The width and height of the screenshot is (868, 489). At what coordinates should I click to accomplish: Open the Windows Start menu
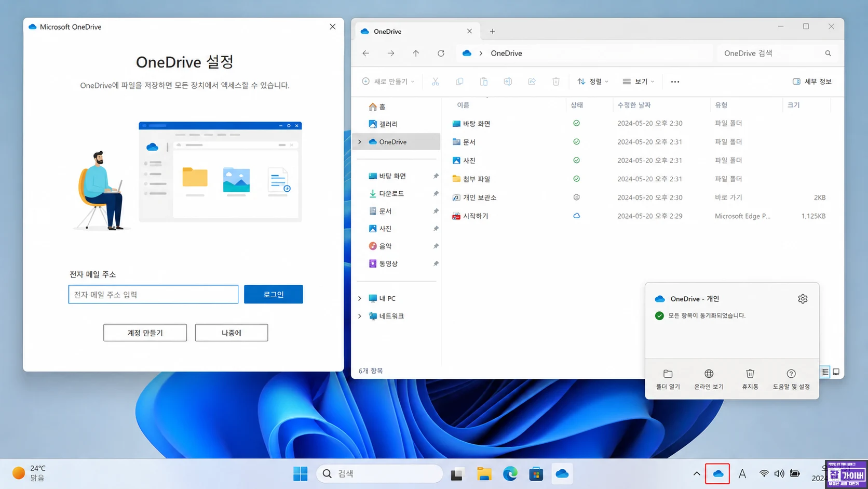point(300,473)
